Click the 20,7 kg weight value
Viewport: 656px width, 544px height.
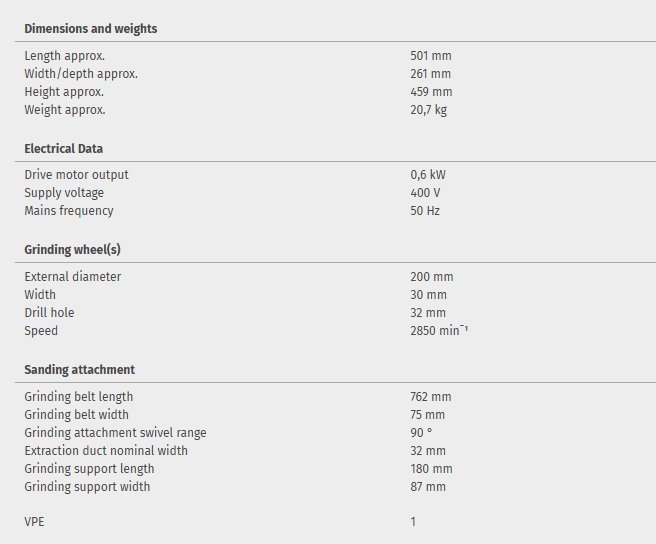coord(428,110)
